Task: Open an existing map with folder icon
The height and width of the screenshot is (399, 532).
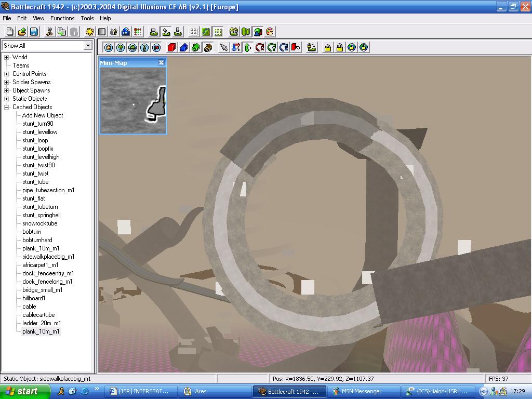Action: coord(22,32)
